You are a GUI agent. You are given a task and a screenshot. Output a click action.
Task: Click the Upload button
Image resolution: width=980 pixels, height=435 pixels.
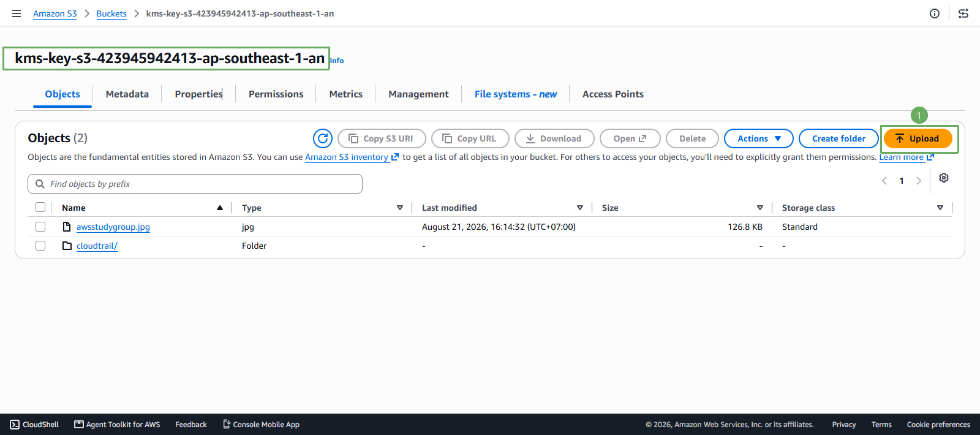click(x=918, y=138)
